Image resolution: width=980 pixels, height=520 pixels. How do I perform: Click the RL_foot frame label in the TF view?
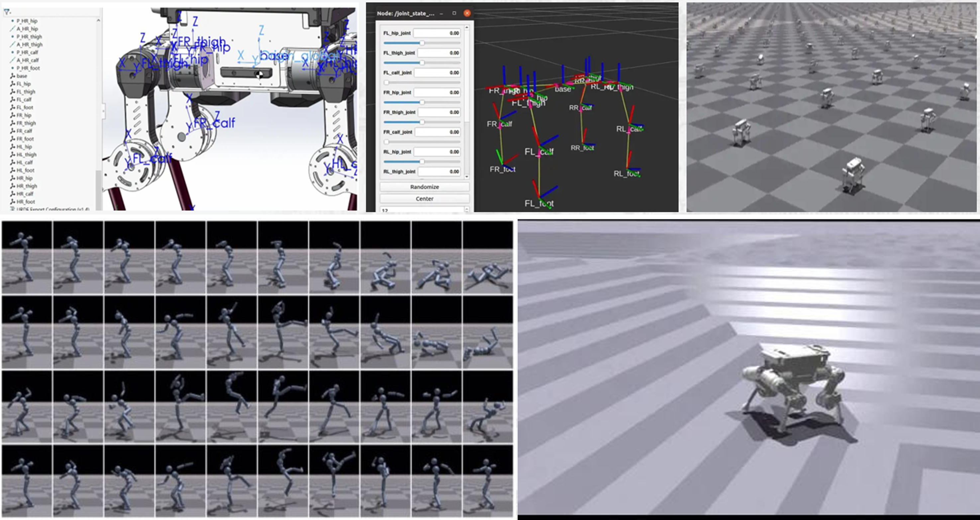point(627,173)
